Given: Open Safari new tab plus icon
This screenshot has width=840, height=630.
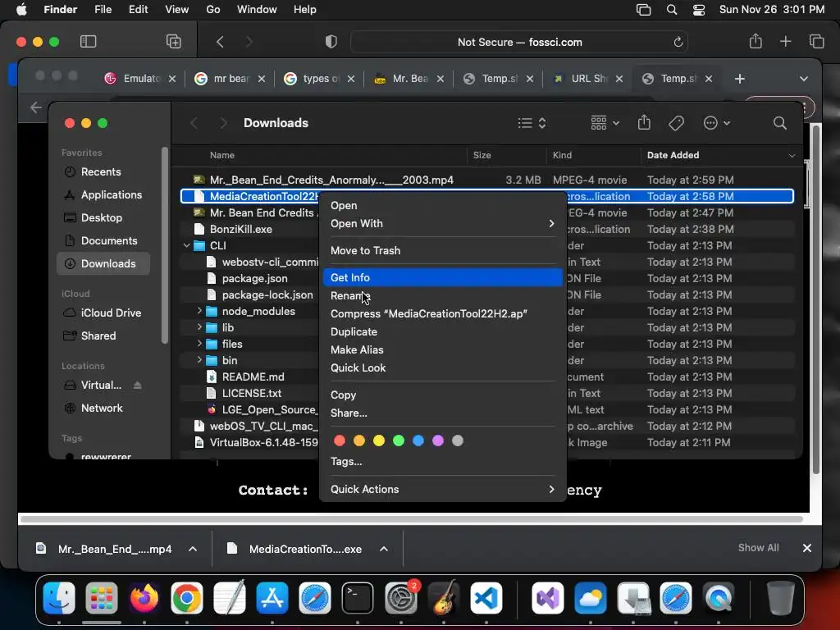Looking at the screenshot, I should (x=785, y=41).
